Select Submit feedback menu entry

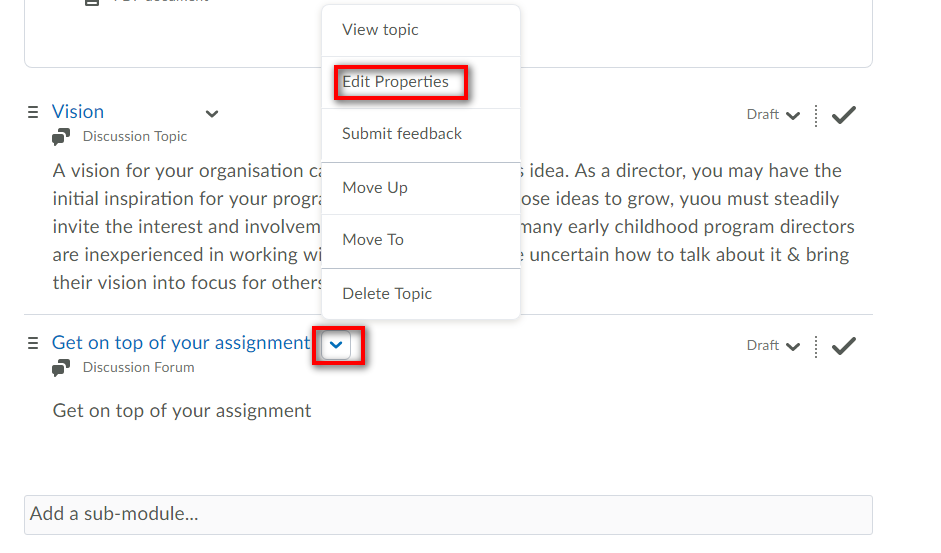421,134
